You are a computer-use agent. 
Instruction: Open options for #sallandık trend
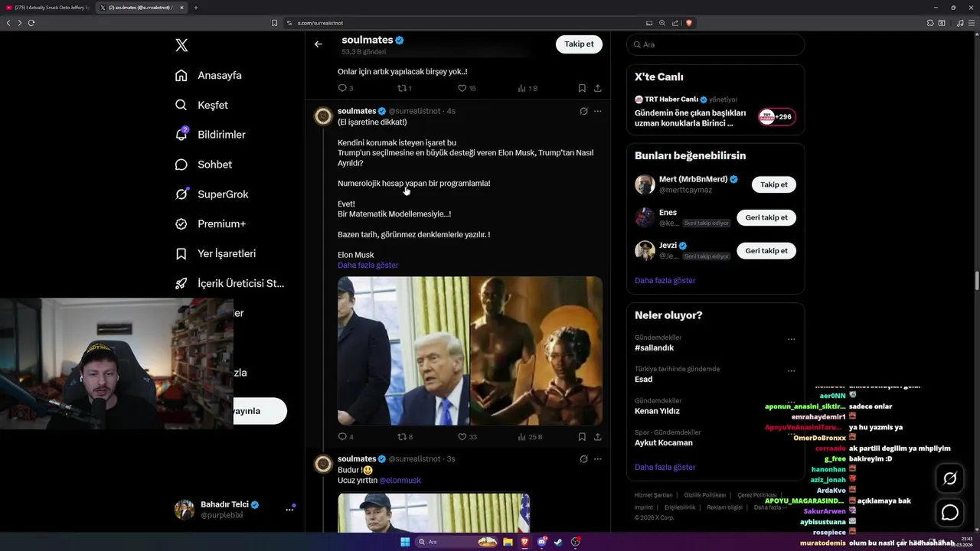pyautogui.click(x=791, y=339)
